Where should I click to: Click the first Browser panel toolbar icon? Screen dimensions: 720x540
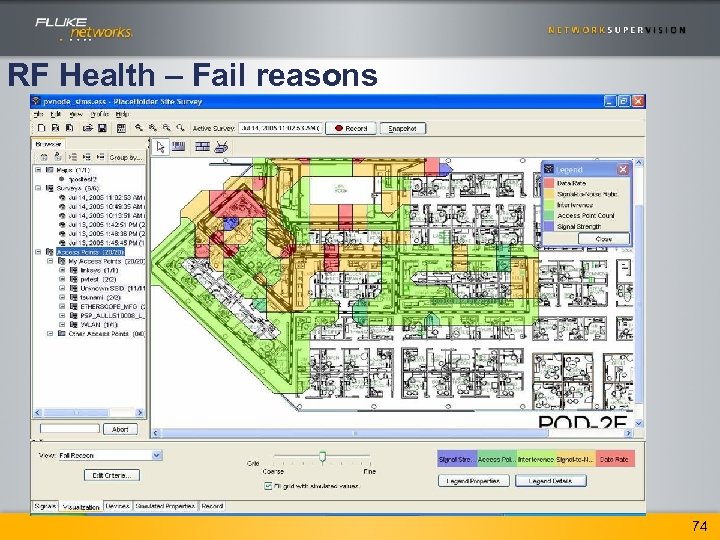(x=44, y=158)
